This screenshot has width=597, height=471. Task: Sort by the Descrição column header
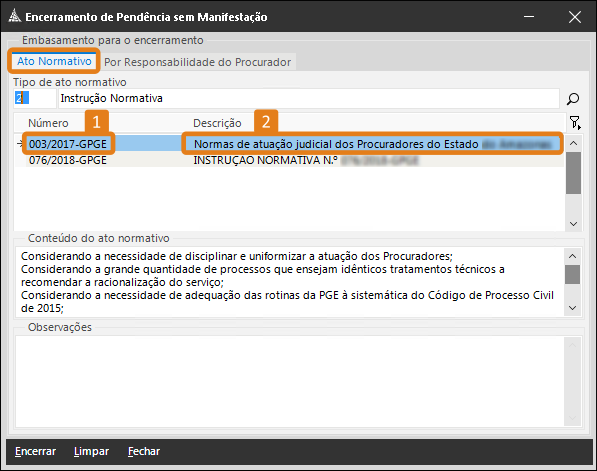[x=217, y=123]
